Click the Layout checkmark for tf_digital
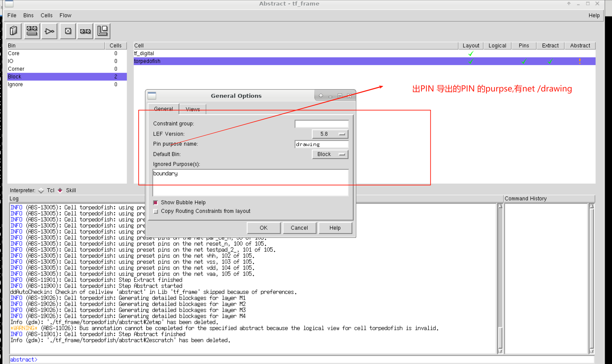Viewport: 612px width, 364px height. click(470, 53)
